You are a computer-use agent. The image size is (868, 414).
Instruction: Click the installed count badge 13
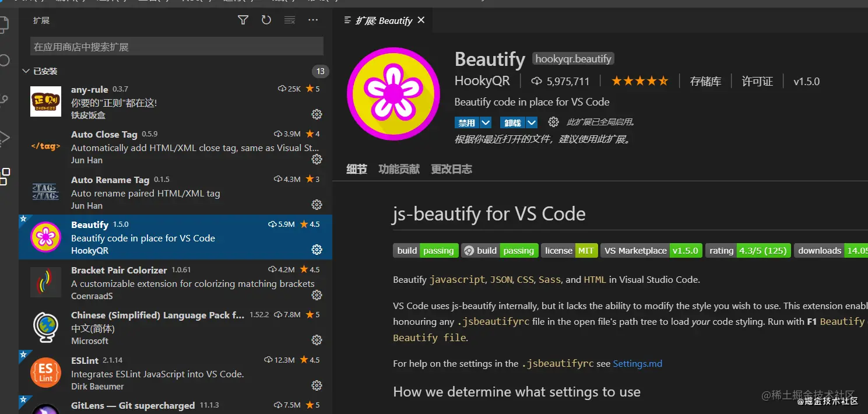320,71
